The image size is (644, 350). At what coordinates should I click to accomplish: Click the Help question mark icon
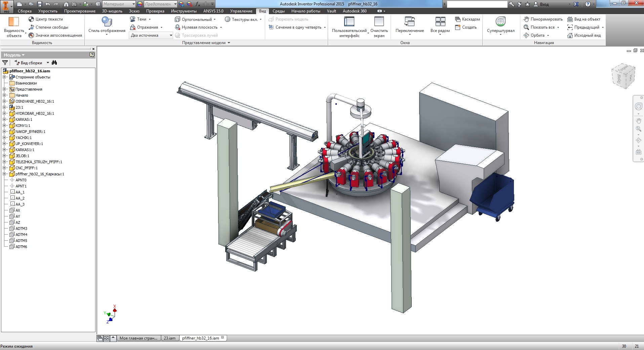(588, 4)
